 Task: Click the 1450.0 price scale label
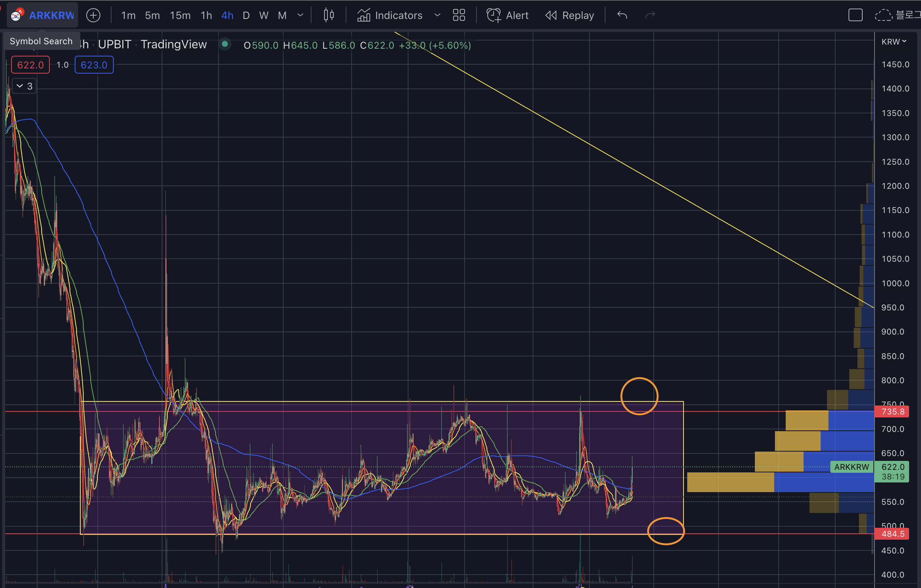895,64
